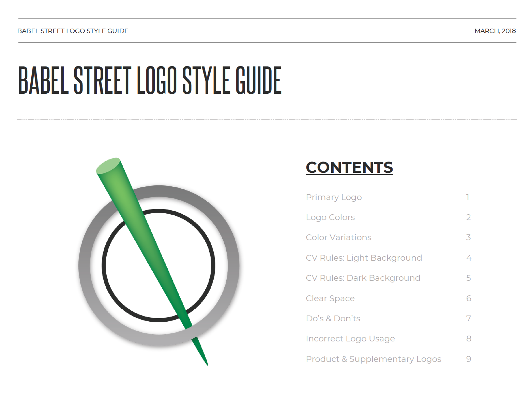Click page number 7 beside Do's & Don'ts
The height and width of the screenshot is (399, 532).
click(469, 319)
